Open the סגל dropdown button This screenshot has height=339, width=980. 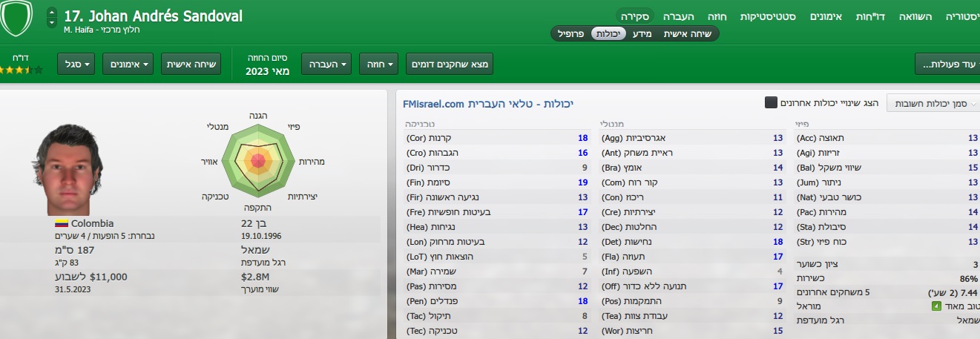[78, 65]
